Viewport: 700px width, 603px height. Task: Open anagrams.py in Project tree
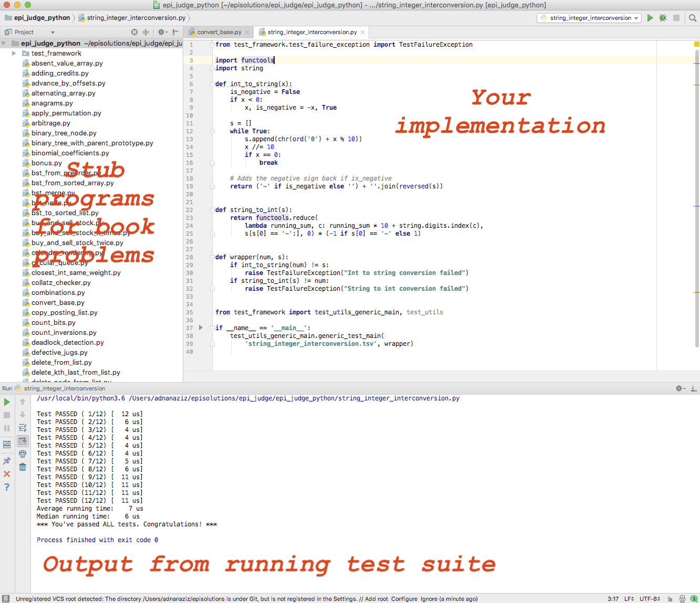(52, 103)
